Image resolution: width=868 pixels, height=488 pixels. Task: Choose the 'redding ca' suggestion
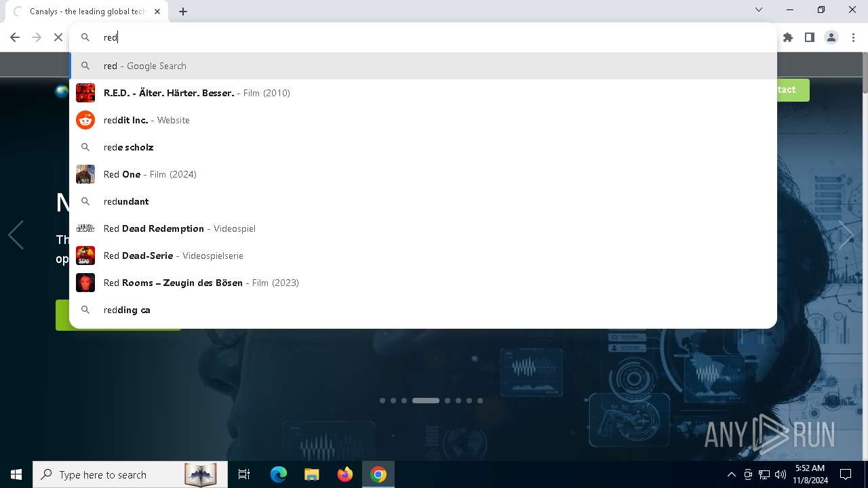click(423, 310)
